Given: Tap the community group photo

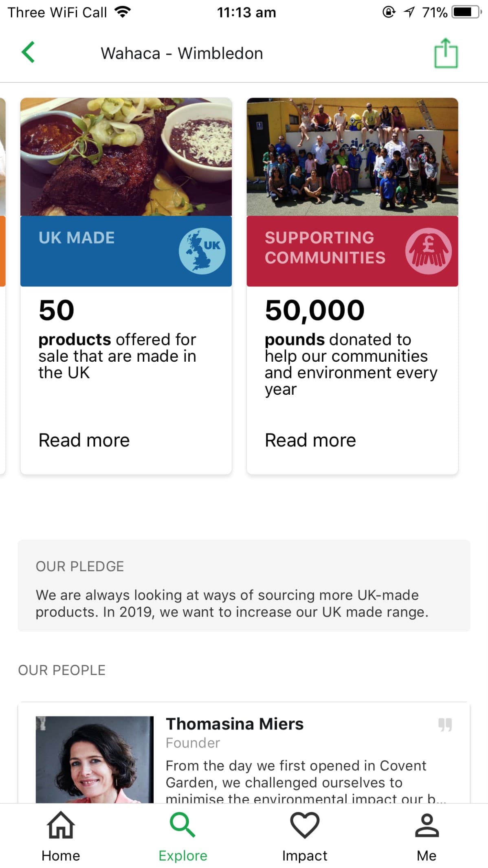Looking at the screenshot, I should coord(352,157).
